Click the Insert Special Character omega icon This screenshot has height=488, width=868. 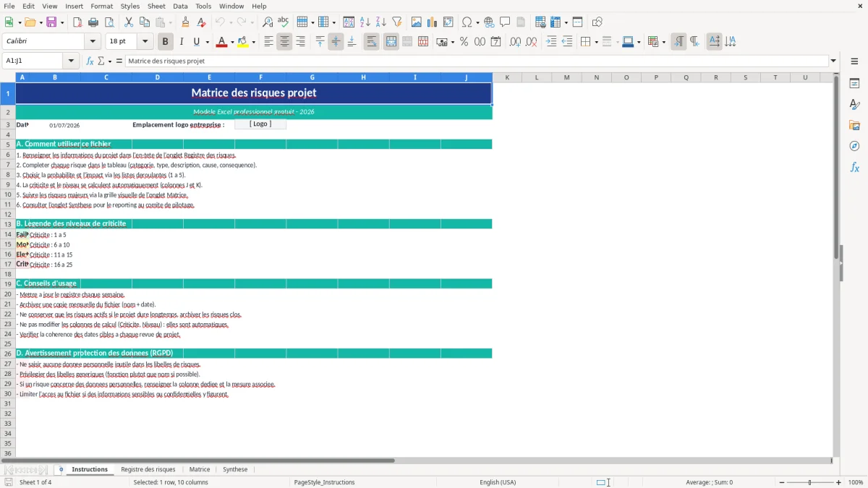coord(467,22)
